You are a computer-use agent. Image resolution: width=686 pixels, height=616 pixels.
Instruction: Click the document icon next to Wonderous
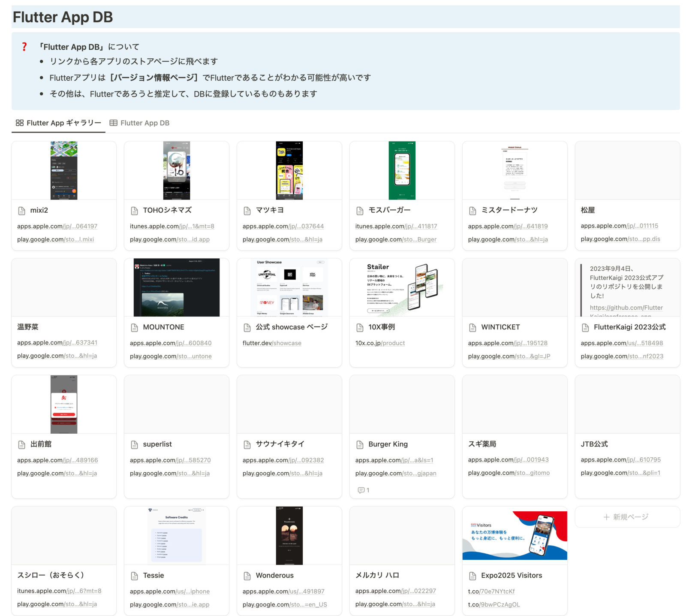pyautogui.click(x=247, y=576)
